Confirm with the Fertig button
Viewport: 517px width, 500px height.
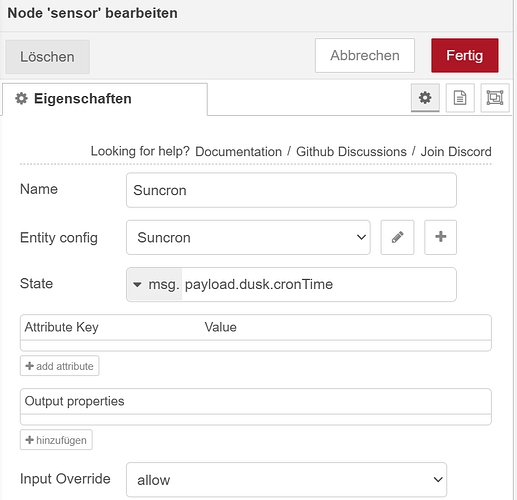(x=465, y=55)
